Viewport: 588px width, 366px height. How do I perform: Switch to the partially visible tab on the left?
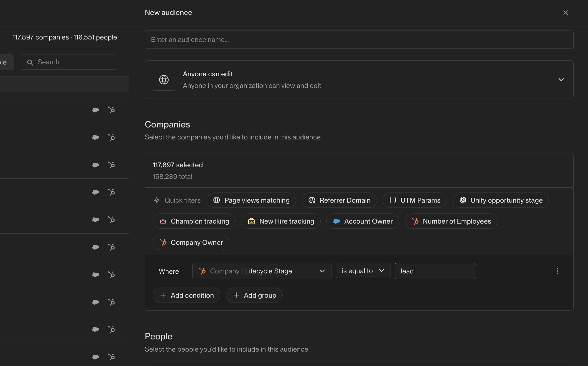coord(3,62)
